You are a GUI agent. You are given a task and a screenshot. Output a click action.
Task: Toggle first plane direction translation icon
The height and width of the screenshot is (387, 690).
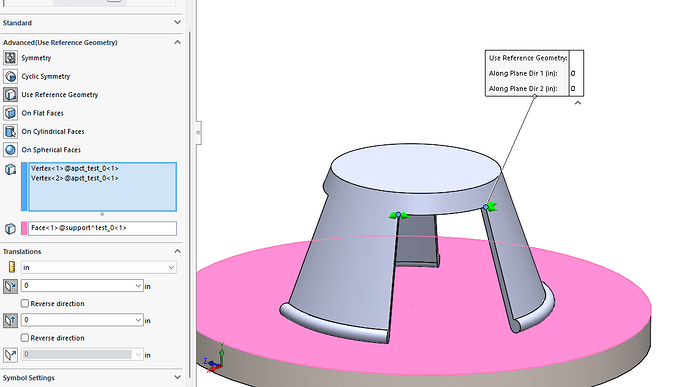coord(11,286)
